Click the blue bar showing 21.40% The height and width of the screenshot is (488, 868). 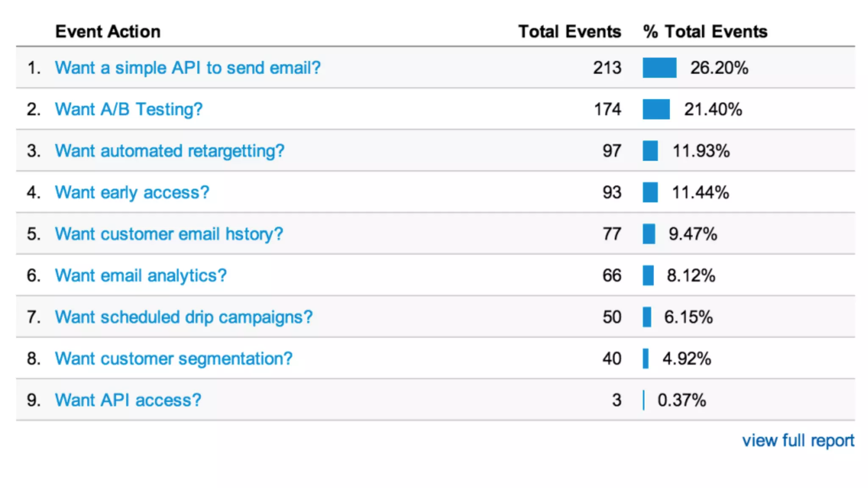(656, 109)
